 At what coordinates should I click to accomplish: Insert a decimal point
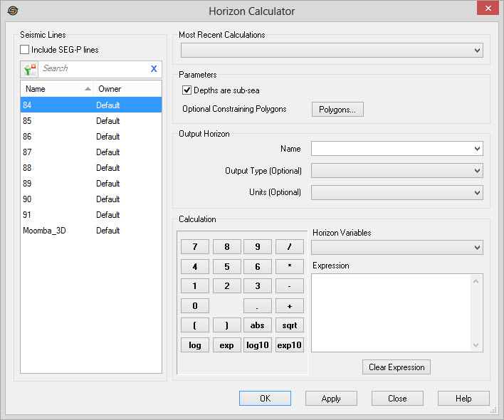click(258, 305)
